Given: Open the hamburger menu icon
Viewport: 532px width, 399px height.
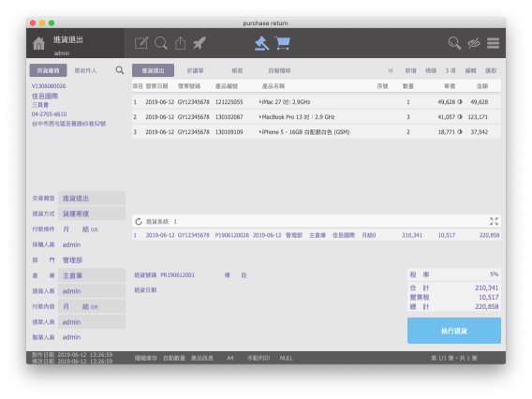Looking at the screenshot, I should click(x=493, y=43).
